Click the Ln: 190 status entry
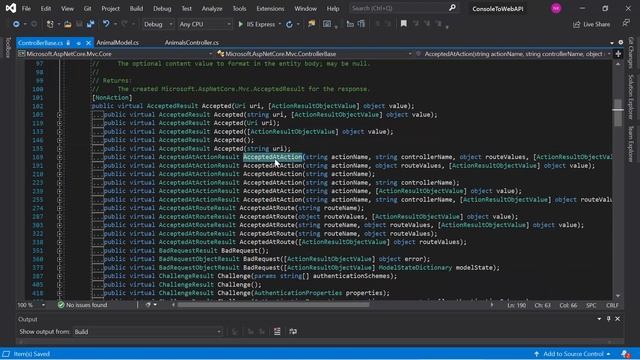640x360 pixels. [x=517, y=305]
